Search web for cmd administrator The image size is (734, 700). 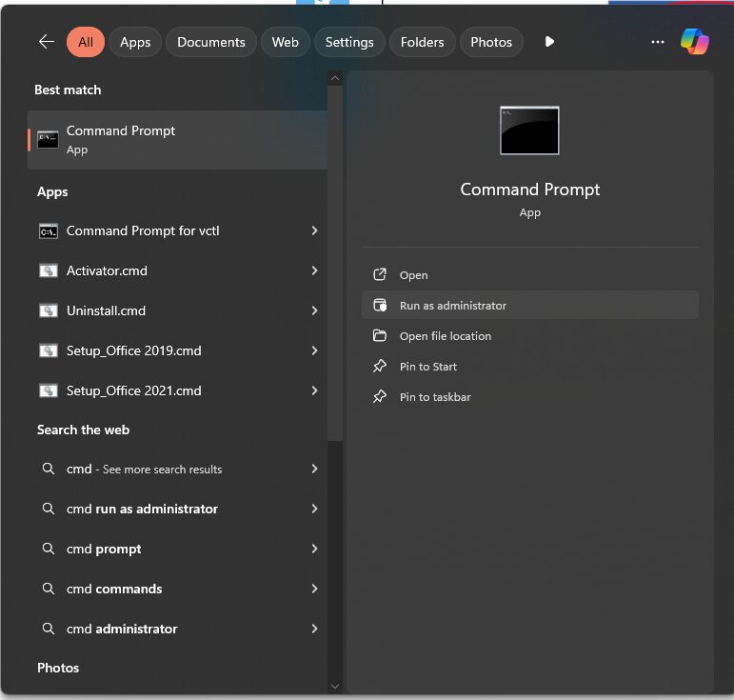click(177, 629)
